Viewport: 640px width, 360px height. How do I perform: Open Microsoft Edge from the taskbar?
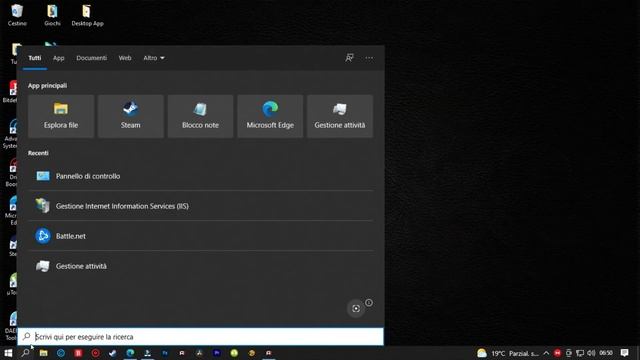(130, 353)
